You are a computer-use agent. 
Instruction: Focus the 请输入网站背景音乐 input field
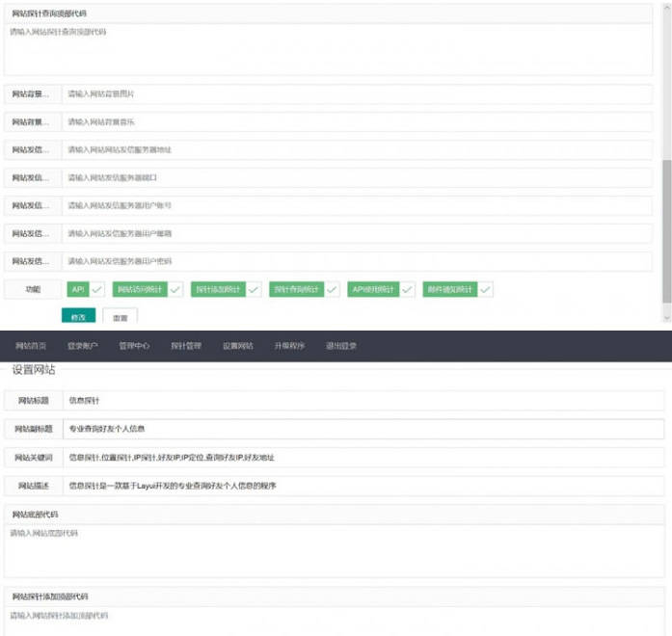(x=358, y=122)
